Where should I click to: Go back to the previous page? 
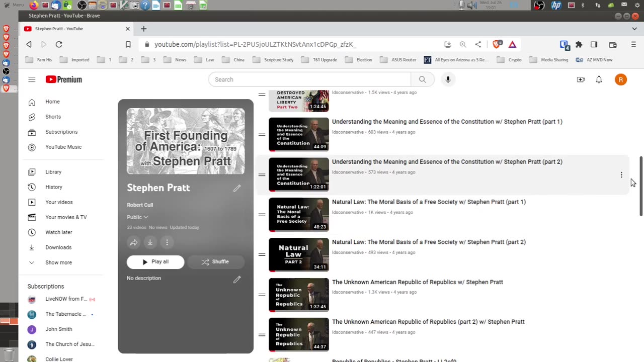[29, 44]
